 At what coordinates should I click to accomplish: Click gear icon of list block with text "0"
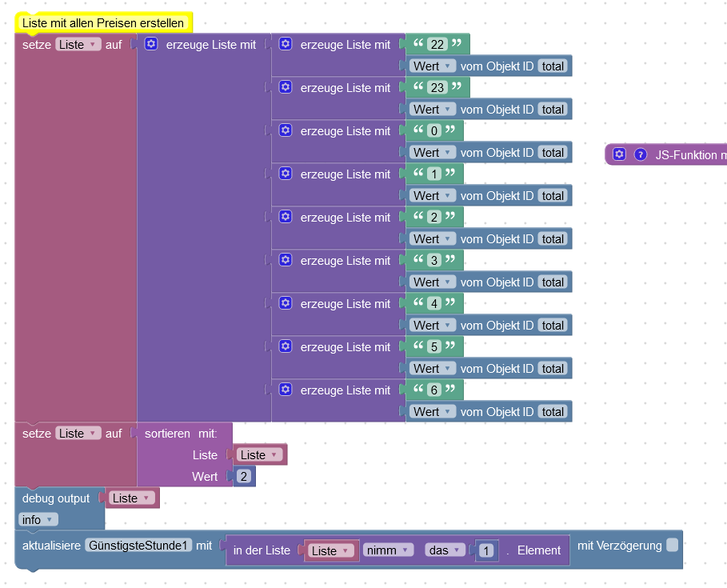click(x=286, y=130)
